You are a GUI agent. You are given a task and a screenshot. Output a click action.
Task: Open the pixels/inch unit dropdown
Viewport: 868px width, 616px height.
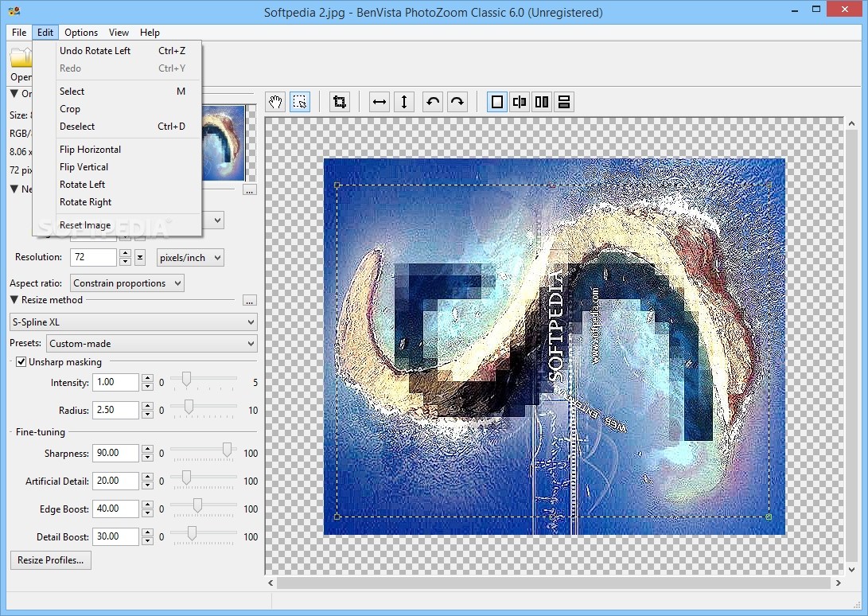[x=190, y=258]
